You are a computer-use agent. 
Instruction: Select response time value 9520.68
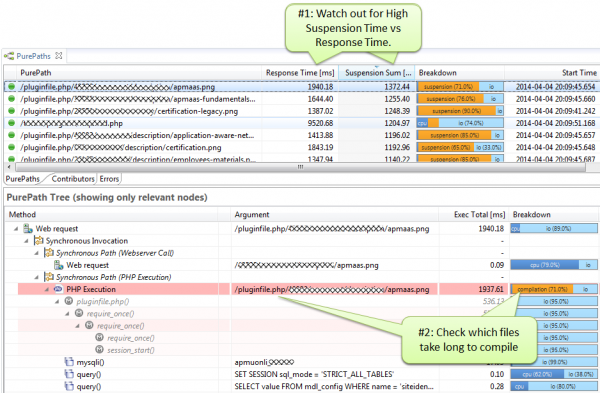coord(320,123)
